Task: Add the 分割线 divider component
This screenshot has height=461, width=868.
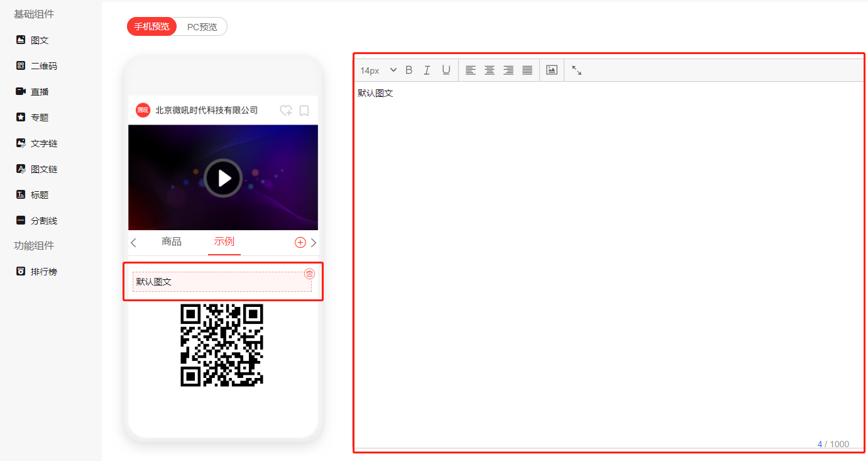Action: point(36,221)
